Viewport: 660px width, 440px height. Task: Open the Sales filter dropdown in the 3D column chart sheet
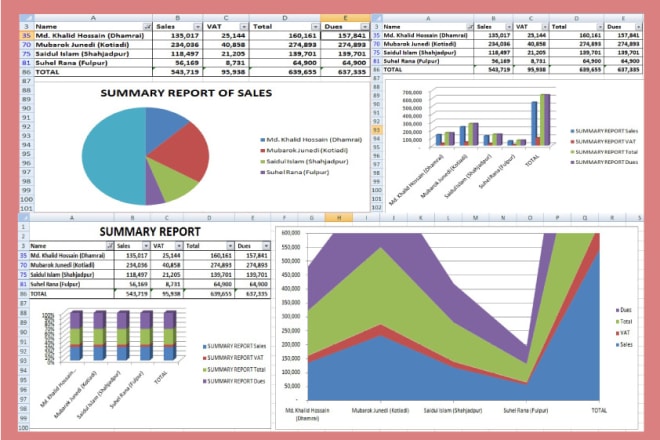pos(508,27)
